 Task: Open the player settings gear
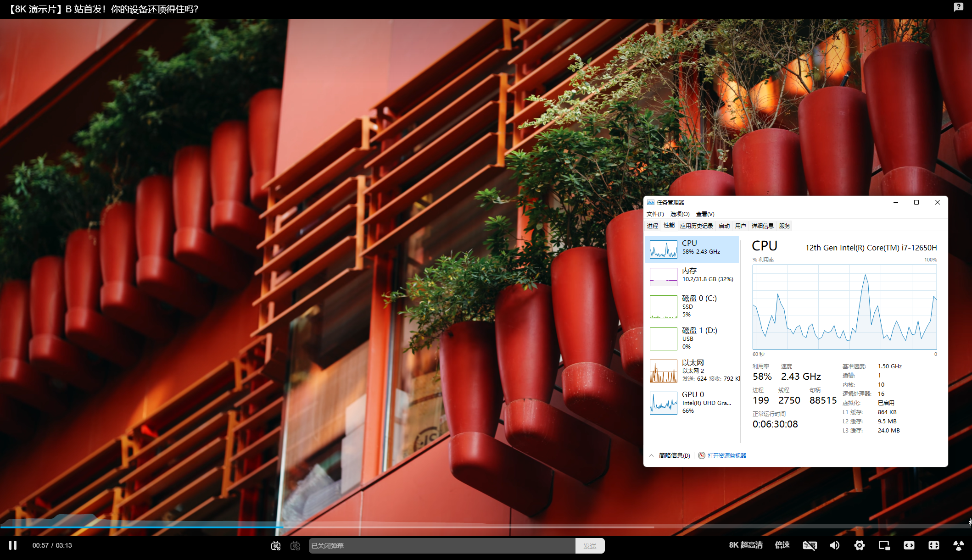pos(860,545)
